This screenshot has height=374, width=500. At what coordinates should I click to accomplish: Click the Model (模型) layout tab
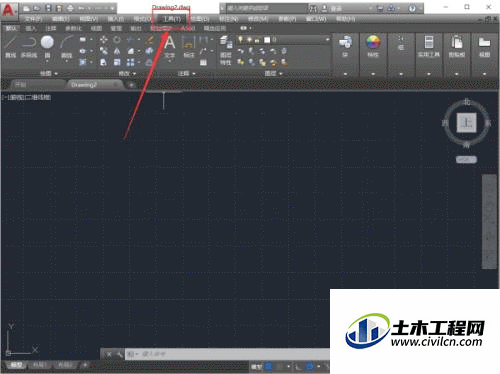[x=16, y=365]
